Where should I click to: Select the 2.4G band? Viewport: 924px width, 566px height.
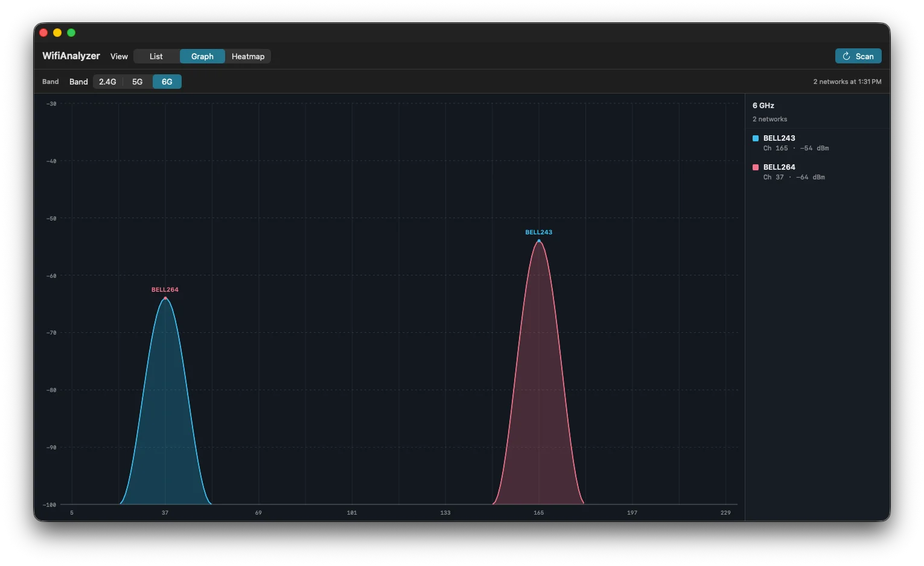click(107, 82)
